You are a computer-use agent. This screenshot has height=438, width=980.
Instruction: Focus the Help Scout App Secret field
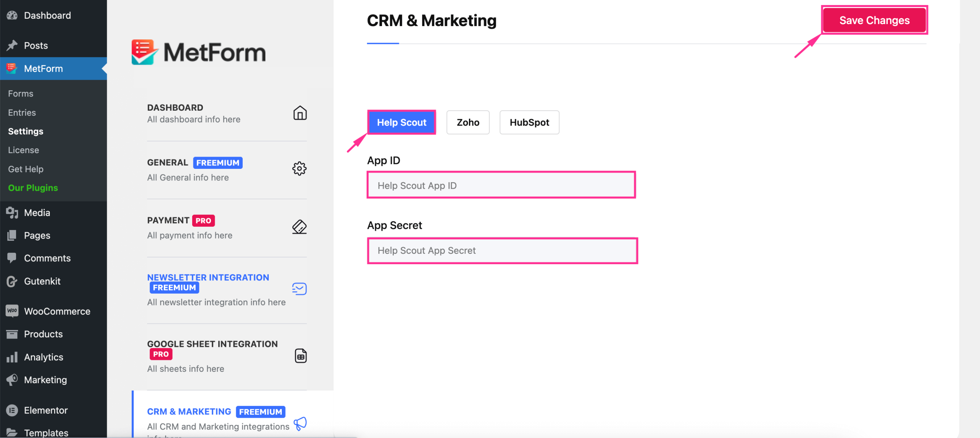click(x=502, y=251)
